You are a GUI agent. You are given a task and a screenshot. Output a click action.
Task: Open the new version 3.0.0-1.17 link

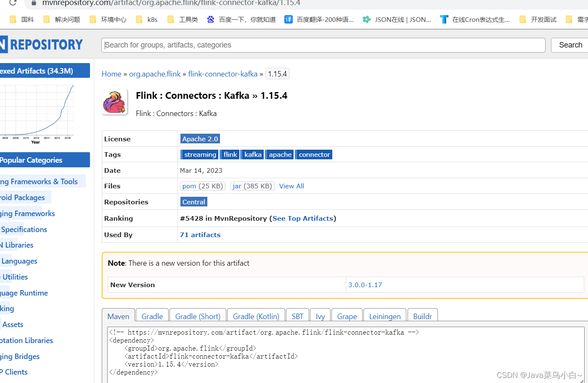(x=365, y=285)
